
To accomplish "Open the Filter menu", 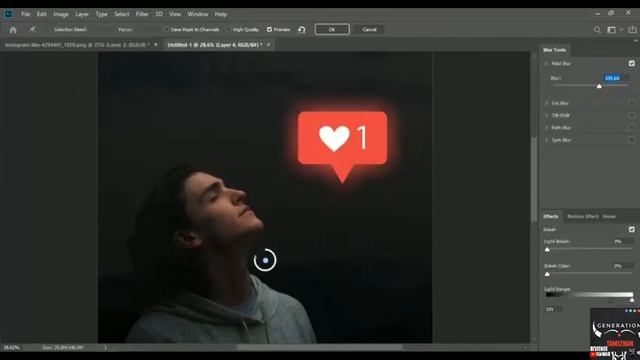I will (142, 14).
